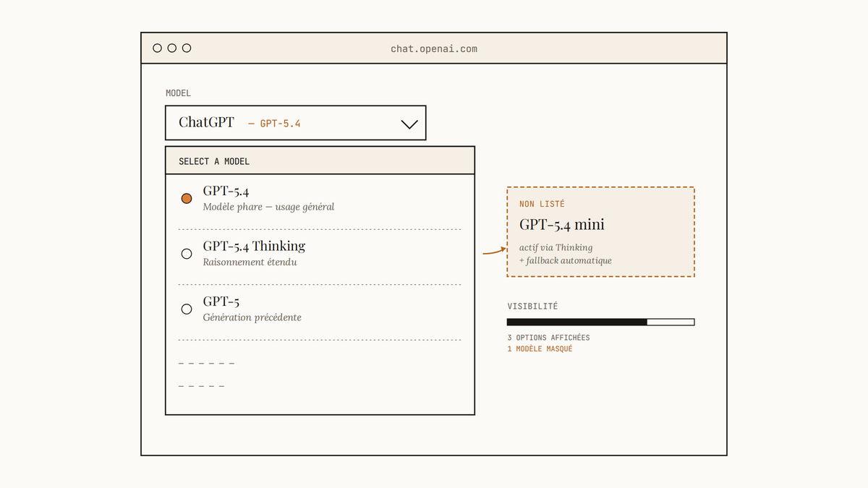Select the GPT-5 radio button
The height and width of the screenshot is (488, 868).
tap(187, 309)
